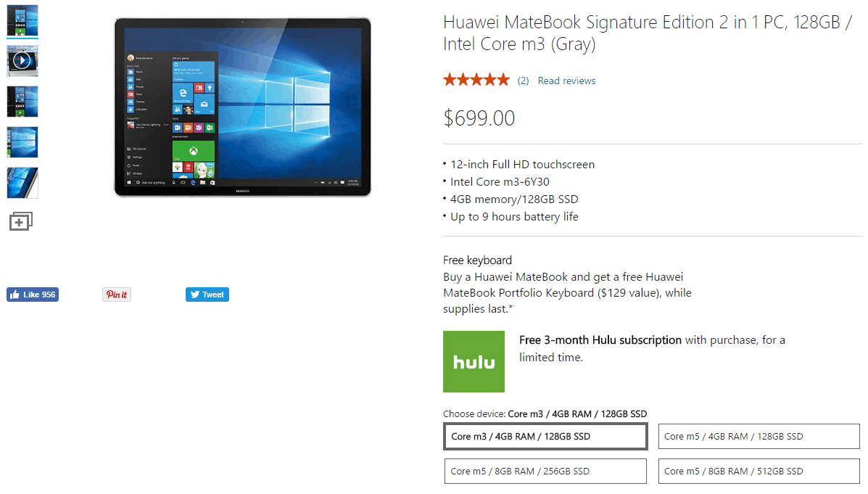868x494 pixels.
Task: Share via the Tweet button
Action: [207, 295]
